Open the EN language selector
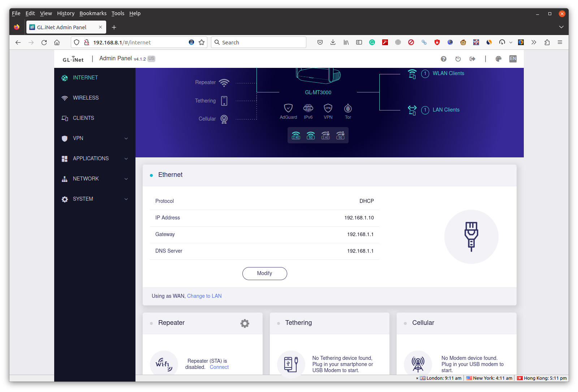The image size is (578, 392). click(513, 59)
